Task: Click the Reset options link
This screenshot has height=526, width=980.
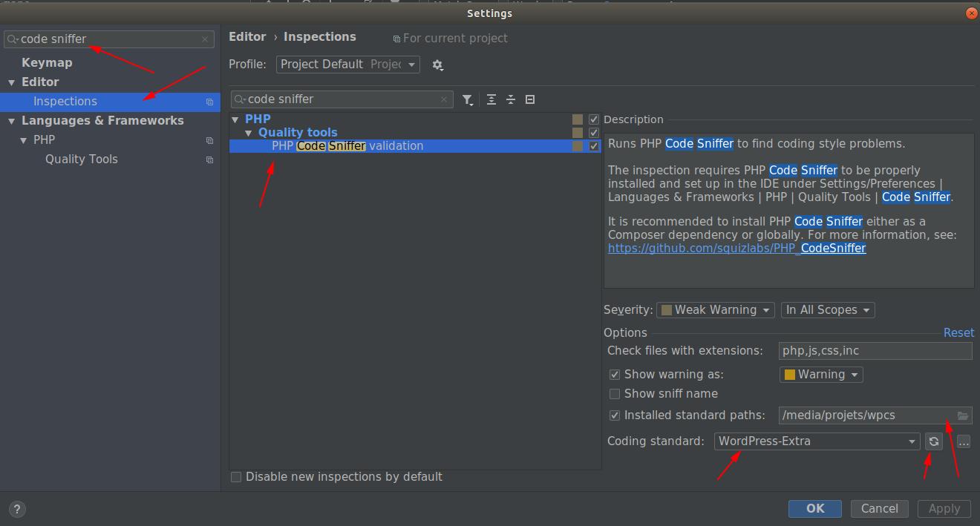Action: [x=958, y=333]
